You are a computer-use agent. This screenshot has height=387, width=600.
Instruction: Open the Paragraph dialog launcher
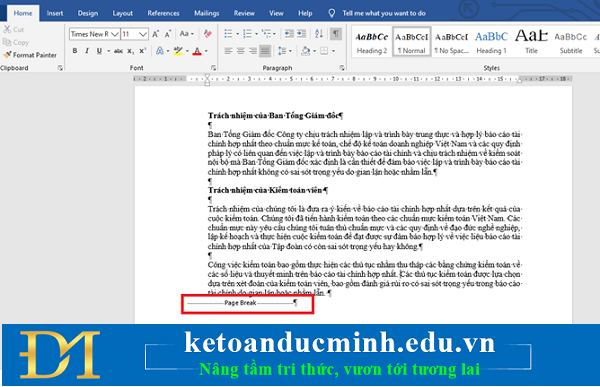[x=342, y=68]
